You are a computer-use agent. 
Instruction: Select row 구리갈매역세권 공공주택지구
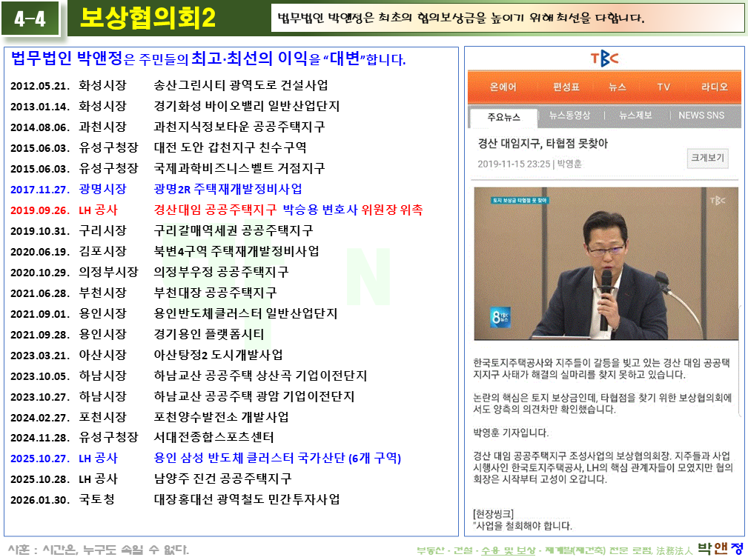tap(162, 230)
